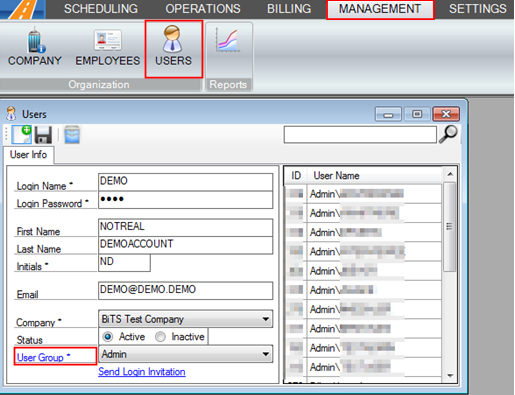This screenshot has width=515, height=395.
Task: Click the Email field
Action: 186,291
